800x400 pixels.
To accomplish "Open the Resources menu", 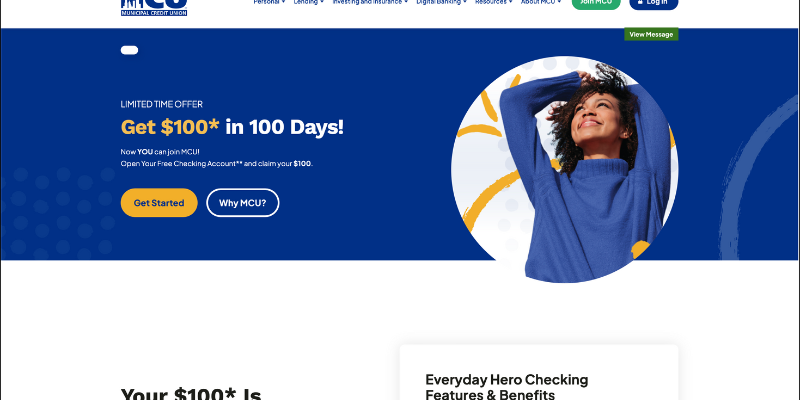I will tap(493, 2).
